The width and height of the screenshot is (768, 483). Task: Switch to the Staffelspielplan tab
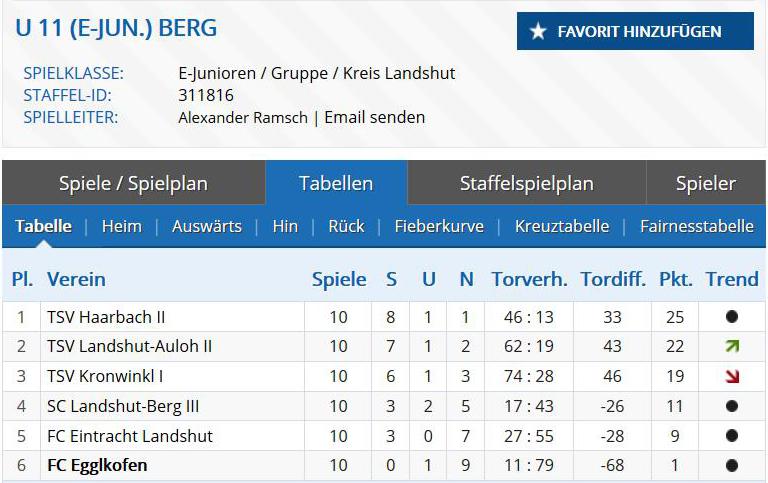click(526, 183)
